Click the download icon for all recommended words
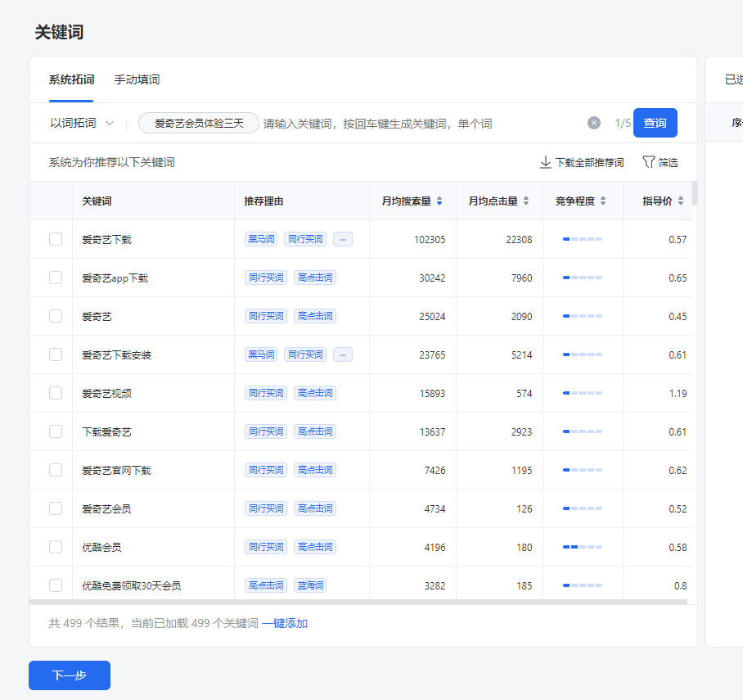This screenshot has width=743, height=700. pos(546,162)
